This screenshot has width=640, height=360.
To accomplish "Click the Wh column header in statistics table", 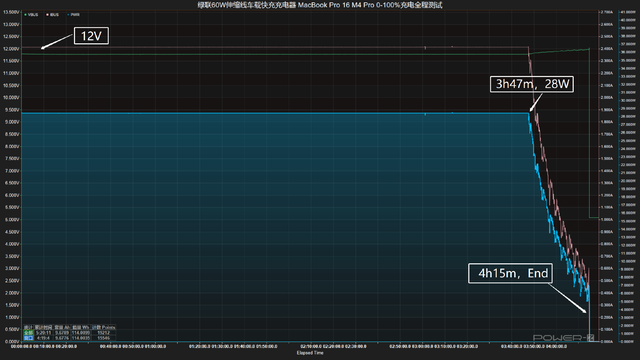I will tap(81, 327).
